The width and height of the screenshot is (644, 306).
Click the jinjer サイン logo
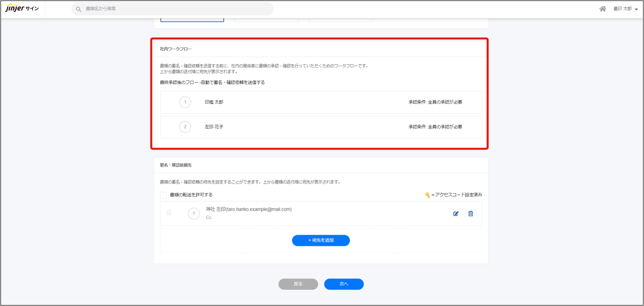tap(22, 9)
